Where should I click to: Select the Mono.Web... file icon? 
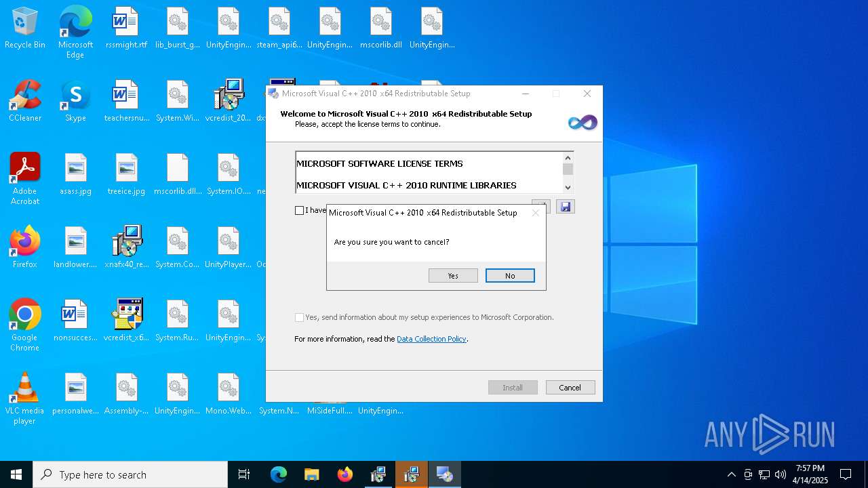229,394
